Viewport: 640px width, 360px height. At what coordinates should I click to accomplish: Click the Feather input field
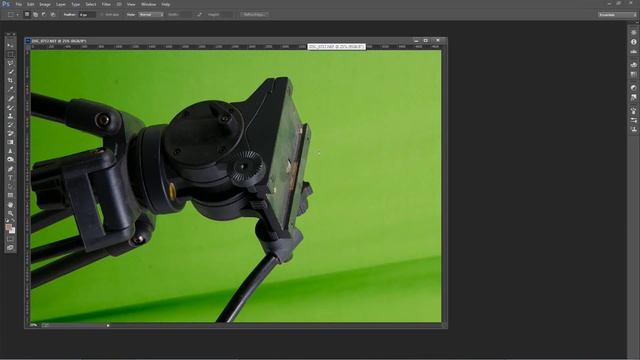[x=87, y=14]
